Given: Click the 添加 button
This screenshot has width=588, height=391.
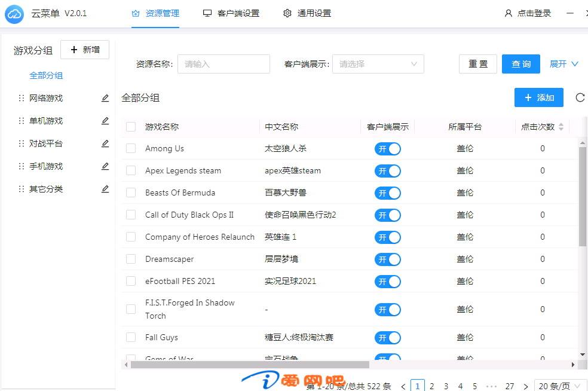Looking at the screenshot, I should (539, 97).
